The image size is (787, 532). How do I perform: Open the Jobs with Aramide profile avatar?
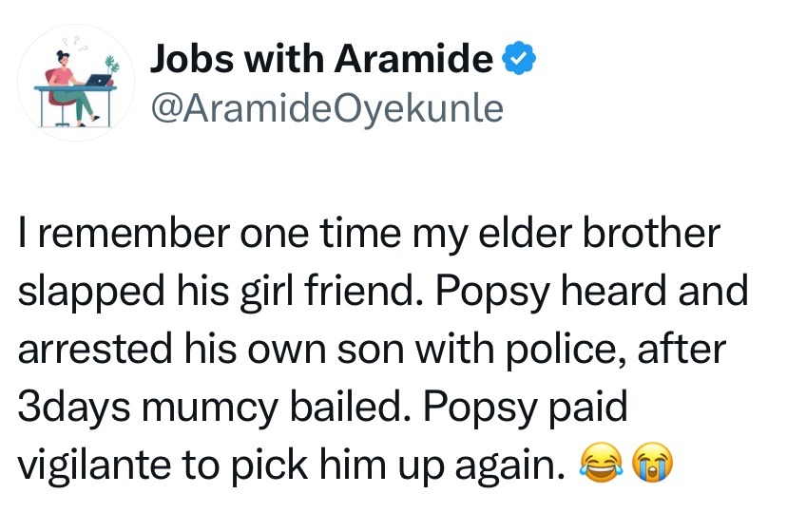point(79,85)
